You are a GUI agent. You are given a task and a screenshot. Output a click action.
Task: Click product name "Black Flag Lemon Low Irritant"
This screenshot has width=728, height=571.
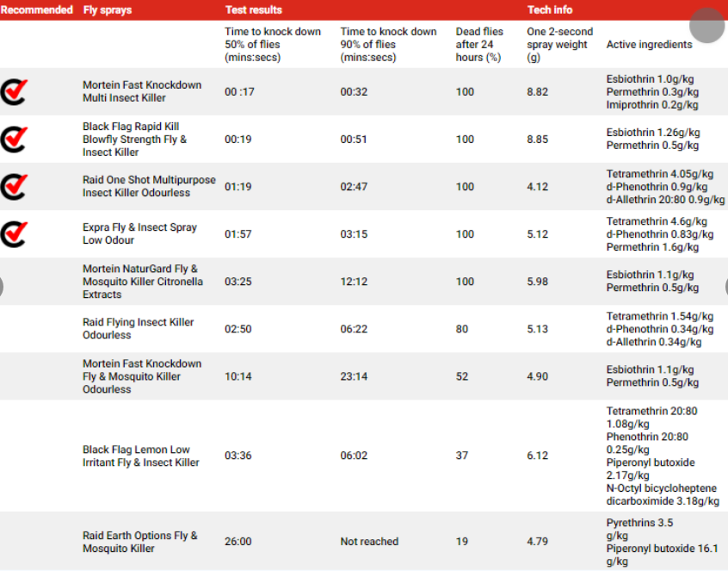click(140, 456)
